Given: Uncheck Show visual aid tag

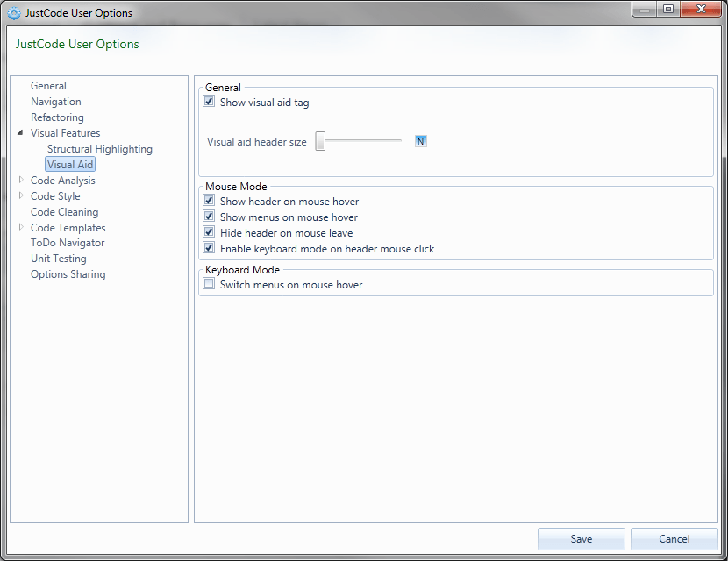Looking at the screenshot, I should pyautogui.click(x=209, y=101).
